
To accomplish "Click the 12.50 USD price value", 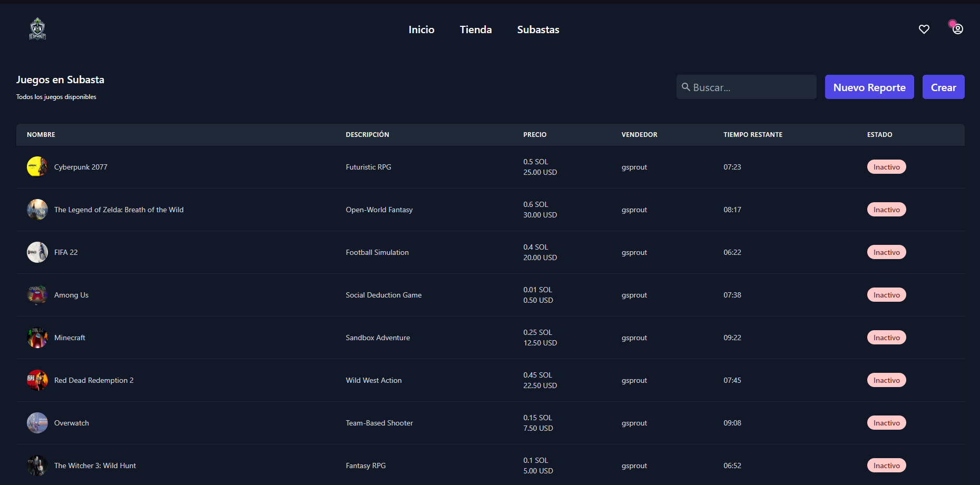I will (x=540, y=343).
